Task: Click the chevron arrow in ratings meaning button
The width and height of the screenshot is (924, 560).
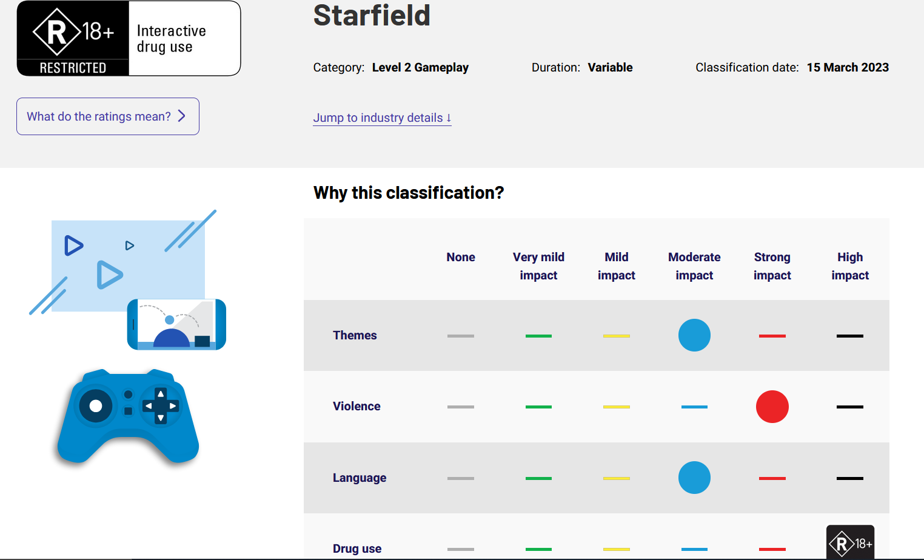Action: [x=181, y=116]
